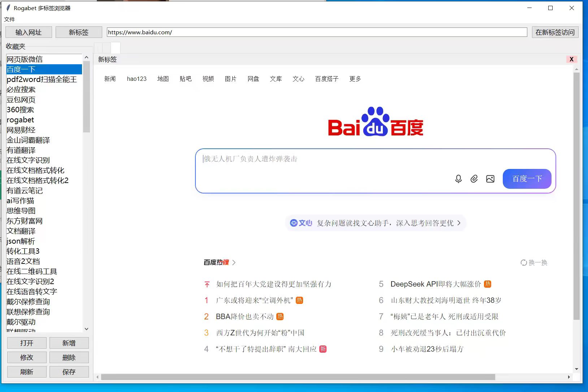Select ai写作猫 bookmark
Image resolution: width=588 pixels, height=392 pixels.
point(44,201)
